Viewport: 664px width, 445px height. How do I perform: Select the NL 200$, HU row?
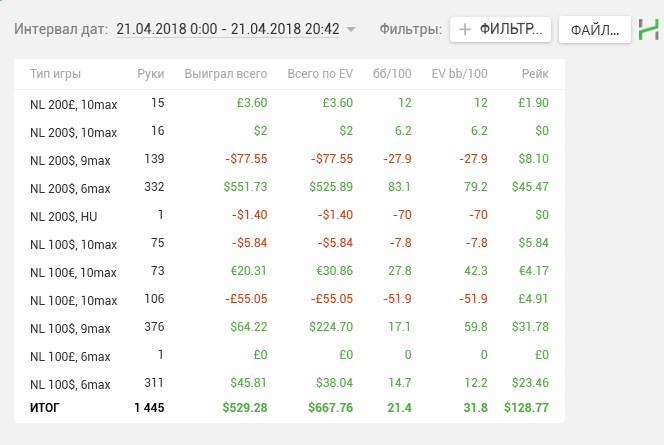pyautogui.click(x=290, y=215)
